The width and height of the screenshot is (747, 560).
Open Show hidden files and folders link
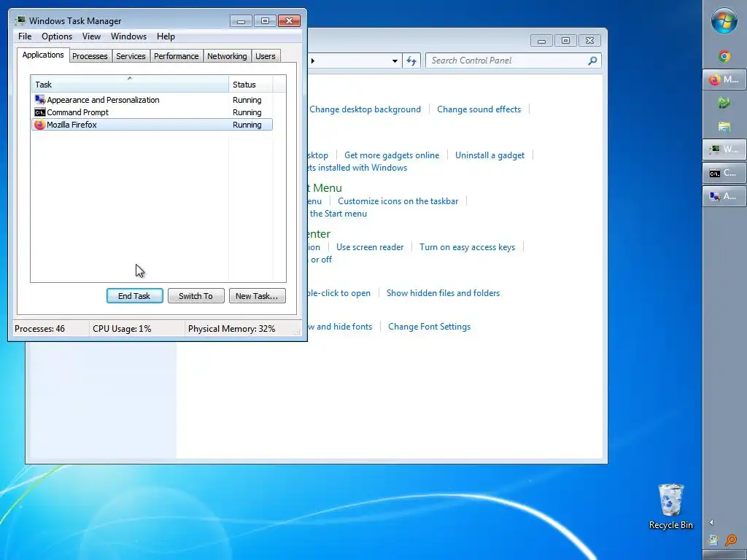coord(443,293)
